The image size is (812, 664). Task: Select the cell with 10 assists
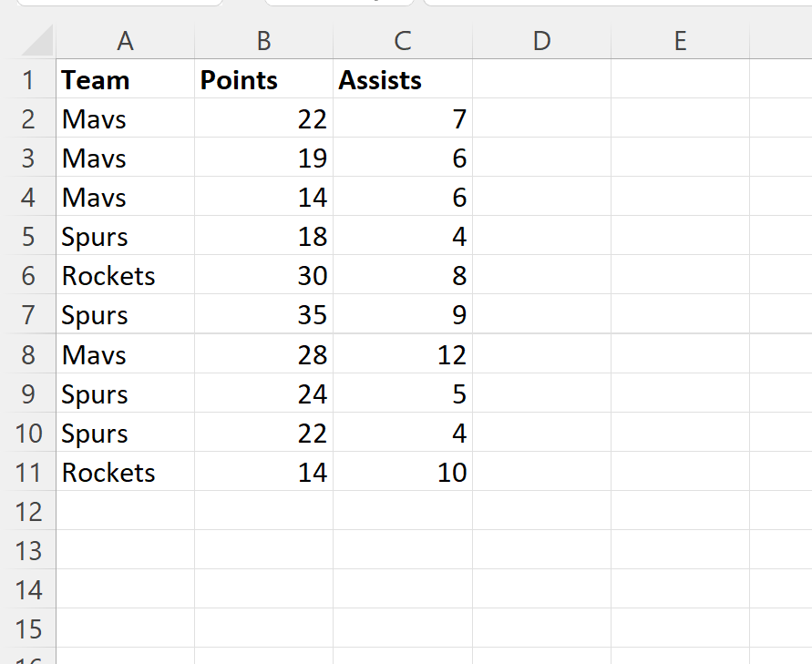pos(402,473)
